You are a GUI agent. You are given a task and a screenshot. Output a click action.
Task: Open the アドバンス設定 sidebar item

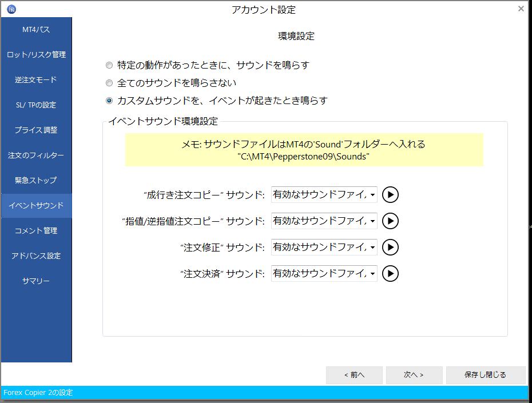[x=36, y=256]
